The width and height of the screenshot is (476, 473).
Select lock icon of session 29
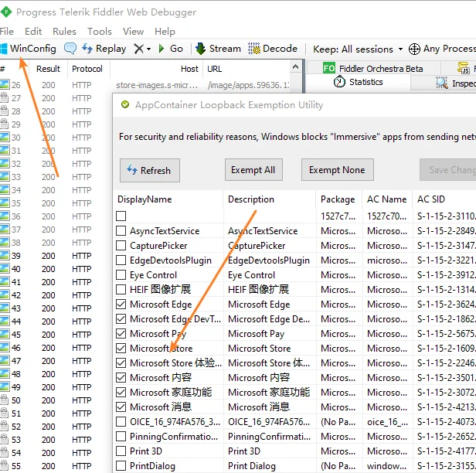coord(5,124)
